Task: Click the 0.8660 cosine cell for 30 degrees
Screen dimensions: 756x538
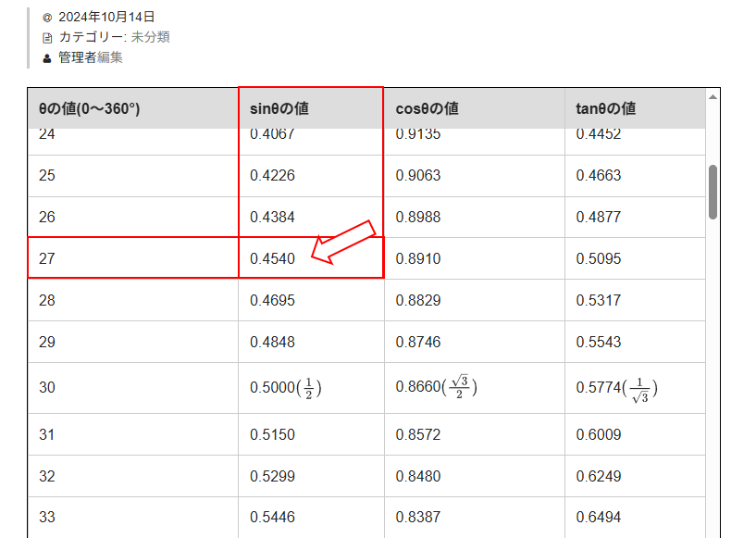Action: click(x=436, y=387)
